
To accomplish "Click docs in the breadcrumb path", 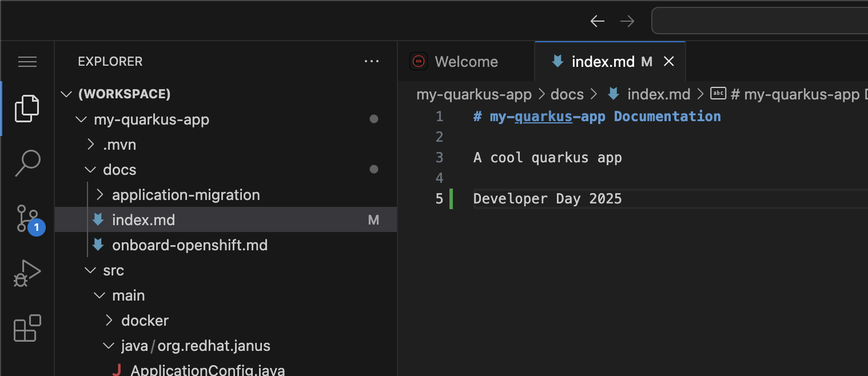I will point(567,94).
